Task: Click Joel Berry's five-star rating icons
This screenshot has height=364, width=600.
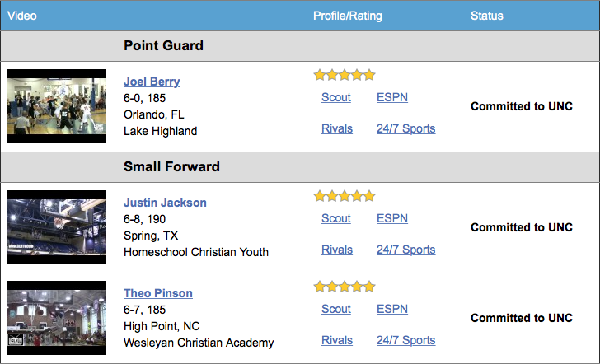Action: tap(345, 75)
